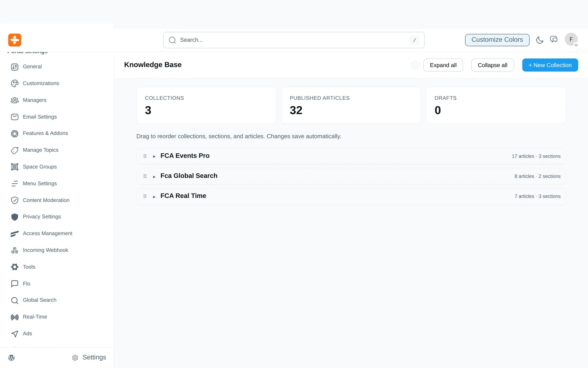This screenshot has height=368, width=588.
Task: Click the Real-Time label in sidebar
Action: click(x=35, y=317)
